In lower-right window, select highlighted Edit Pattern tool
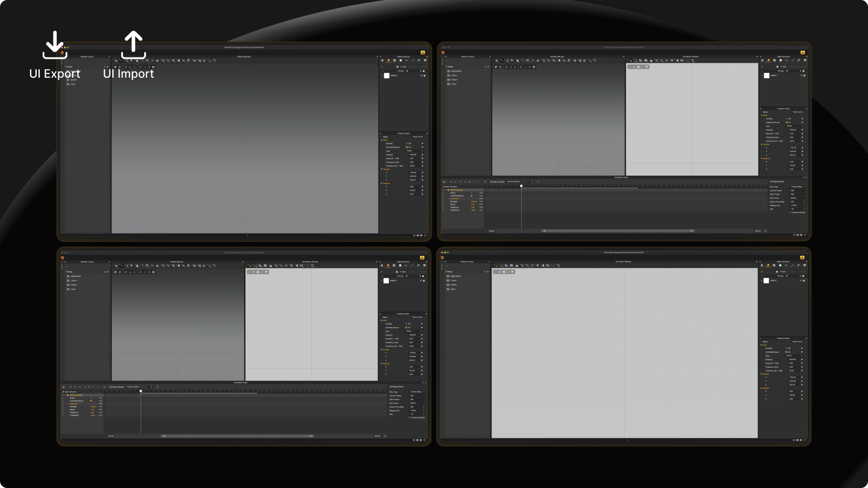Image resolution: width=868 pixels, height=488 pixels. [496, 265]
